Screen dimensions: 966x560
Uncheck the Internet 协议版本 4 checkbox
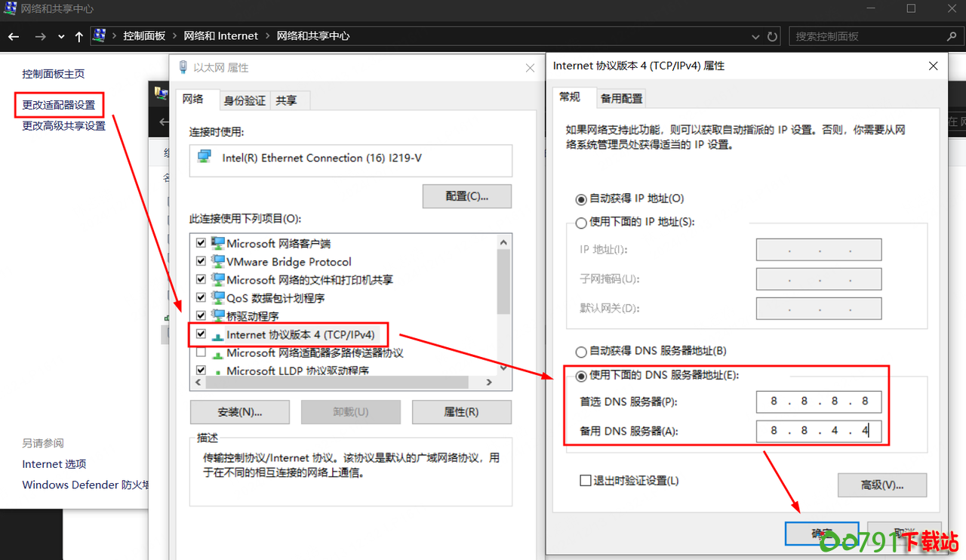click(201, 334)
